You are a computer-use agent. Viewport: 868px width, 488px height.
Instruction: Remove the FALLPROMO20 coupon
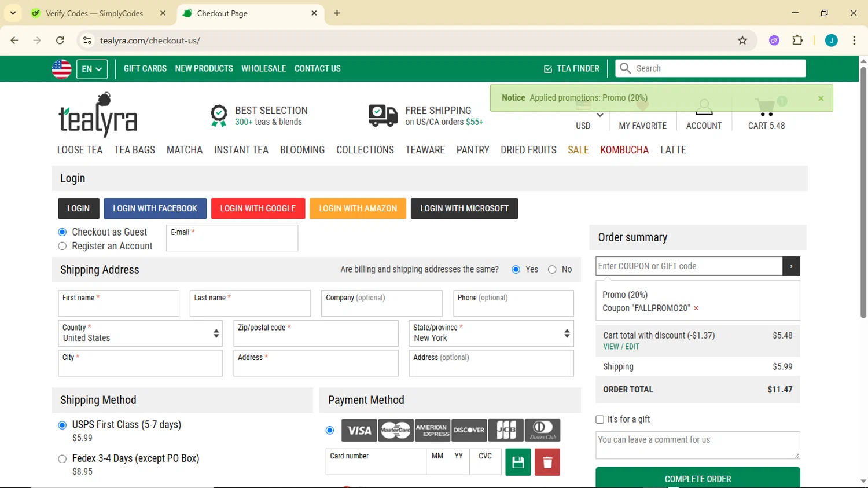coord(696,309)
